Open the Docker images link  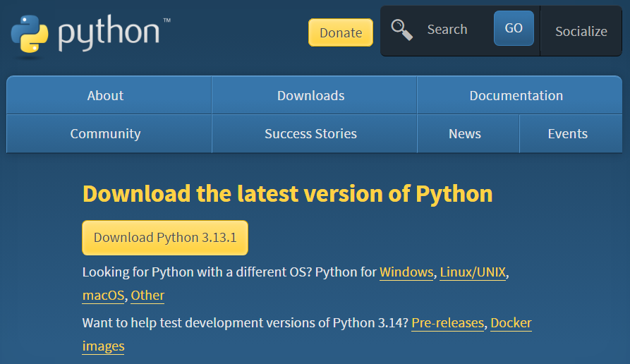(x=511, y=323)
